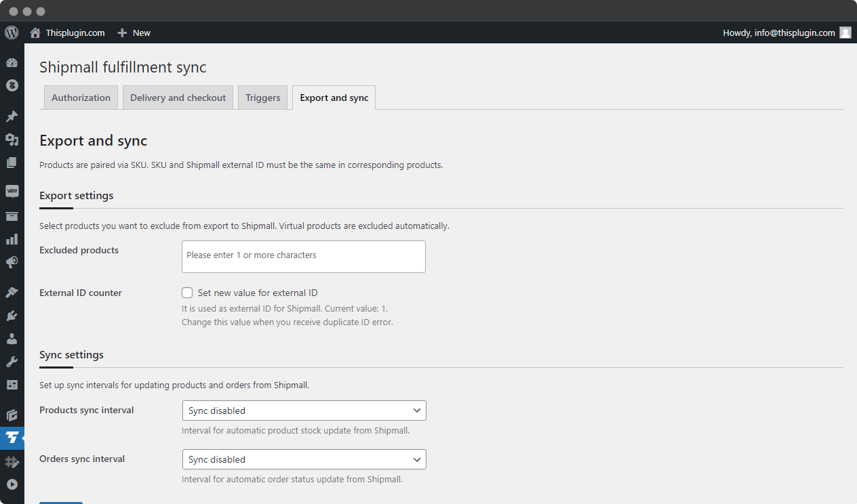The height and width of the screenshot is (504, 857).
Task: Open the WordPress Dashboard icon
Action: [12, 62]
